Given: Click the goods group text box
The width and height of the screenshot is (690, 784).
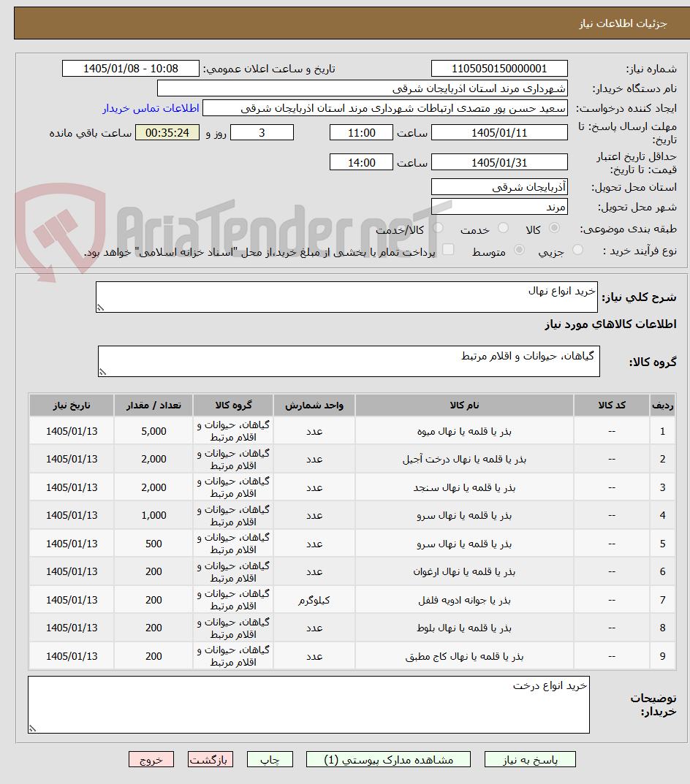Looking at the screenshot, I should pos(349,361).
